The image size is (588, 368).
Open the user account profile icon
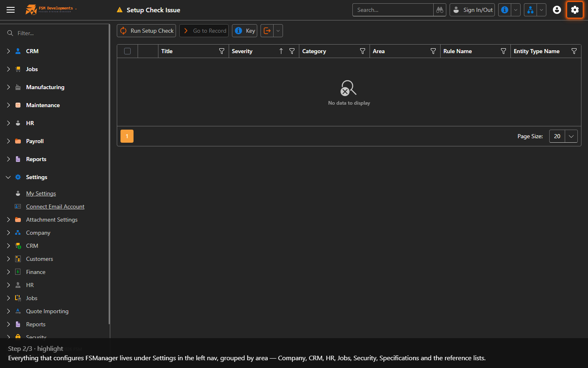click(x=557, y=10)
